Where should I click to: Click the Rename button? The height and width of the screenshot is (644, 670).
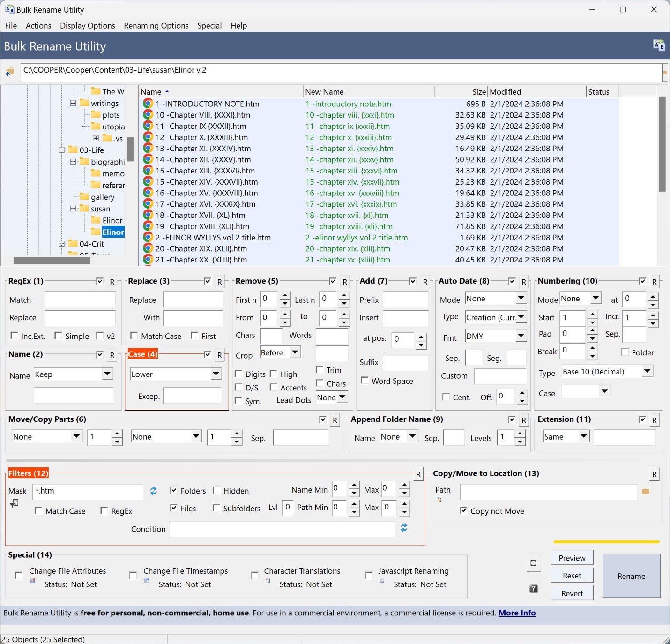click(x=631, y=576)
